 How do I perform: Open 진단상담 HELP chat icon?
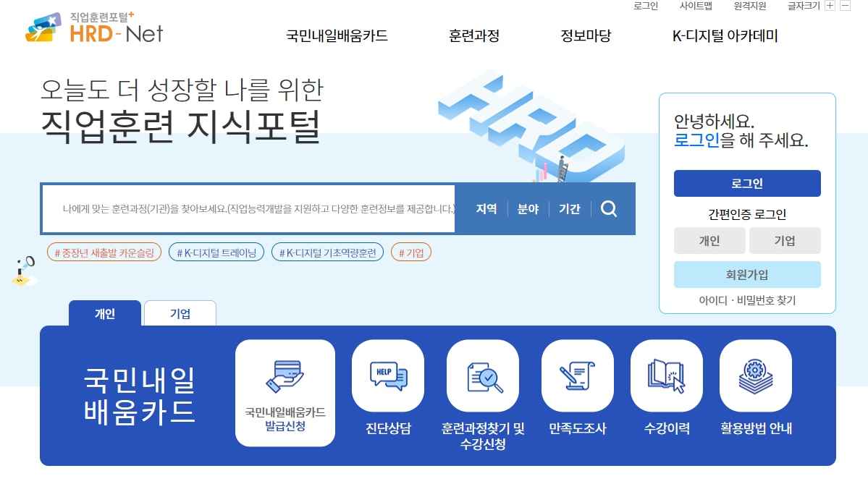(388, 375)
